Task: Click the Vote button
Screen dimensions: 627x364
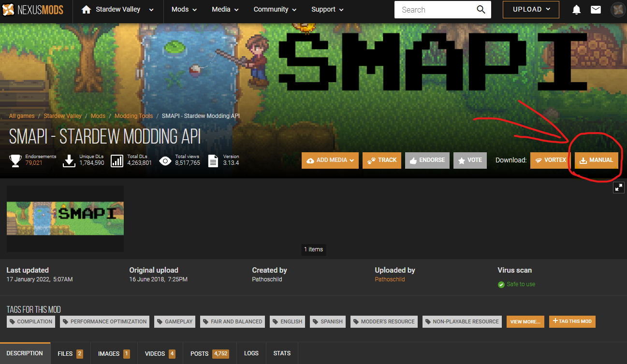Action: [470, 160]
